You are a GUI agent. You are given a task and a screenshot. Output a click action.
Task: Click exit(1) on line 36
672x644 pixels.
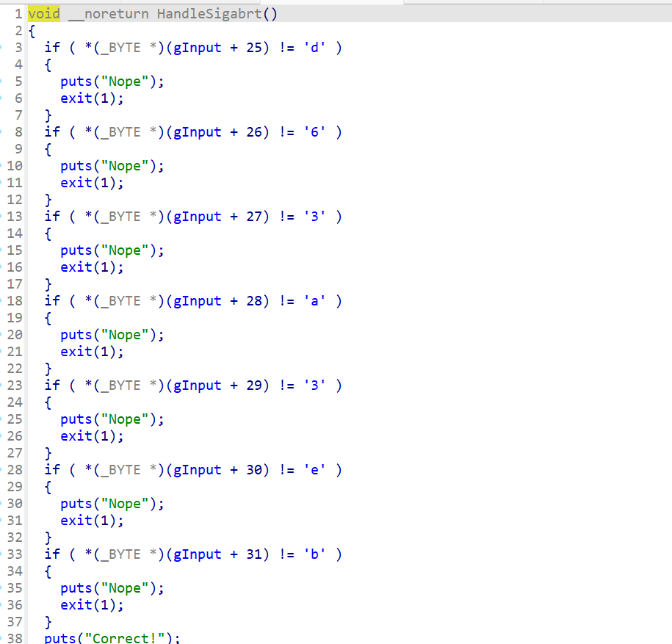(x=89, y=604)
